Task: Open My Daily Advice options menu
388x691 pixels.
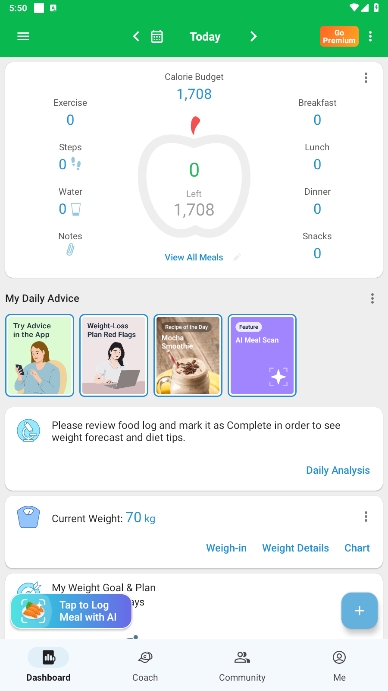Action: point(372,298)
